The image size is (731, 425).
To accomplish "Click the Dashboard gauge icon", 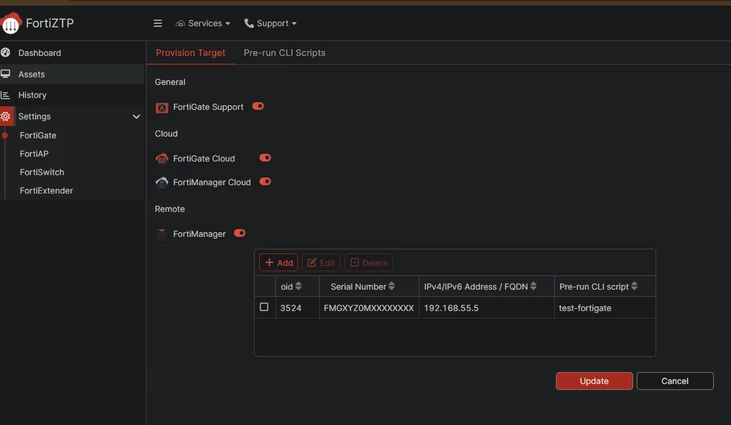I will 6,53.
